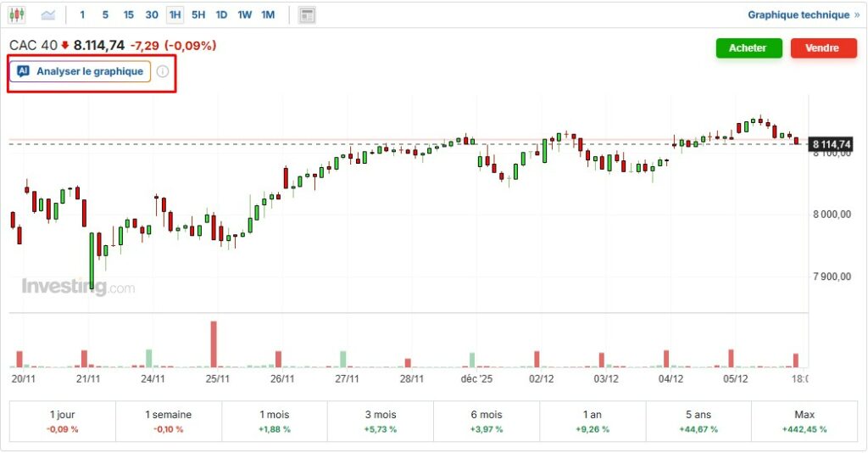Pick the 1M interval

tap(268, 14)
